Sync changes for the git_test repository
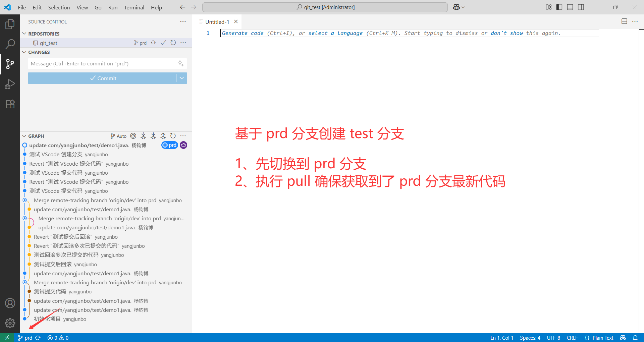Image resolution: width=644 pixels, height=342 pixels. 153,43
